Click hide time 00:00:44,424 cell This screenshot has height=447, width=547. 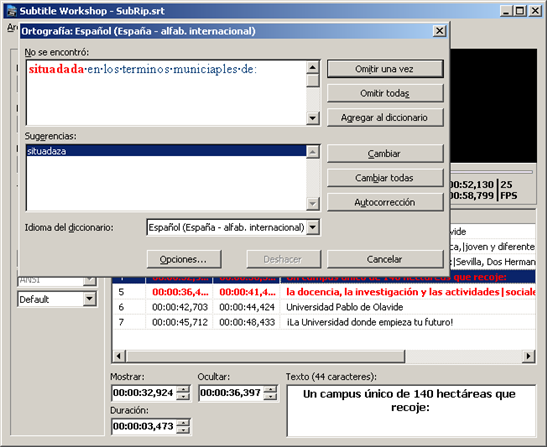[x=247, y=307]
